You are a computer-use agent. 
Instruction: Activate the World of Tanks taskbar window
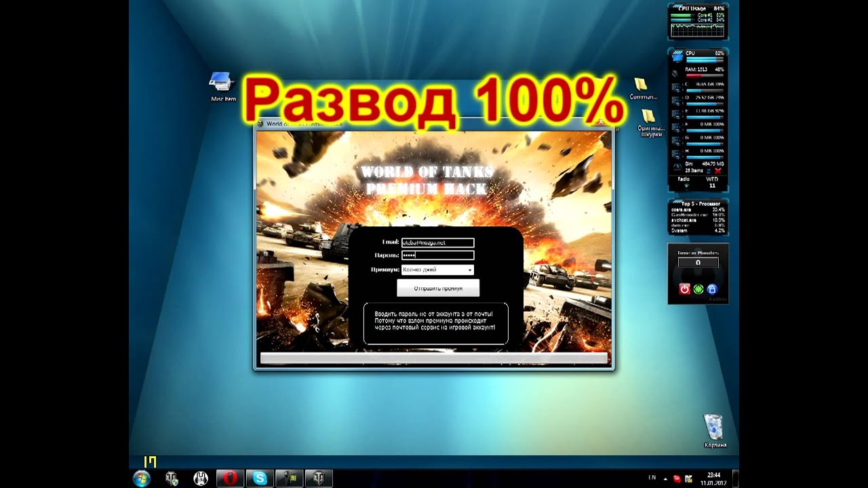pyautogui.click(x=319, y=479)
